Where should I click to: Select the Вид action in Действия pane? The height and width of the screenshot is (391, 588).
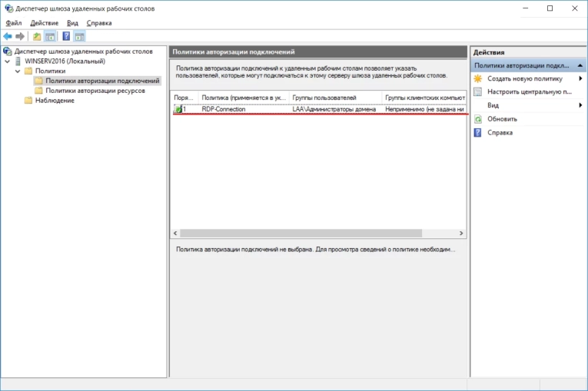(x=493, y=105)
